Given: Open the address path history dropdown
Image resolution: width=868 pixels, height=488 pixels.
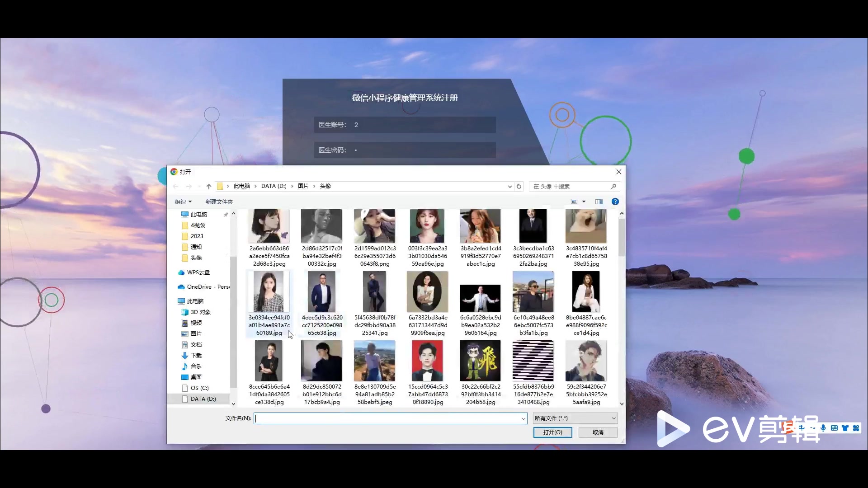Looking at the screenshot, I should 509,186.
